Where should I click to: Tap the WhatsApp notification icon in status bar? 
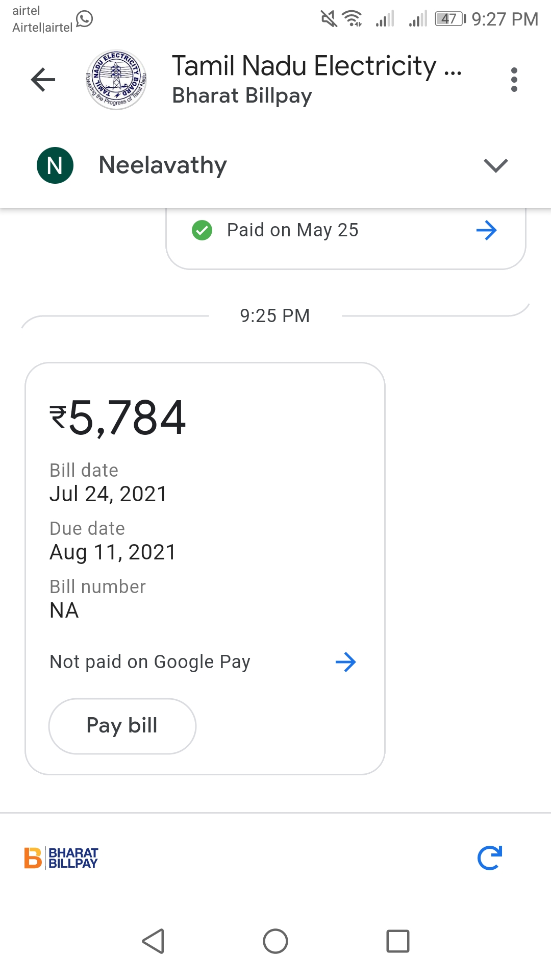coord(85,19)
